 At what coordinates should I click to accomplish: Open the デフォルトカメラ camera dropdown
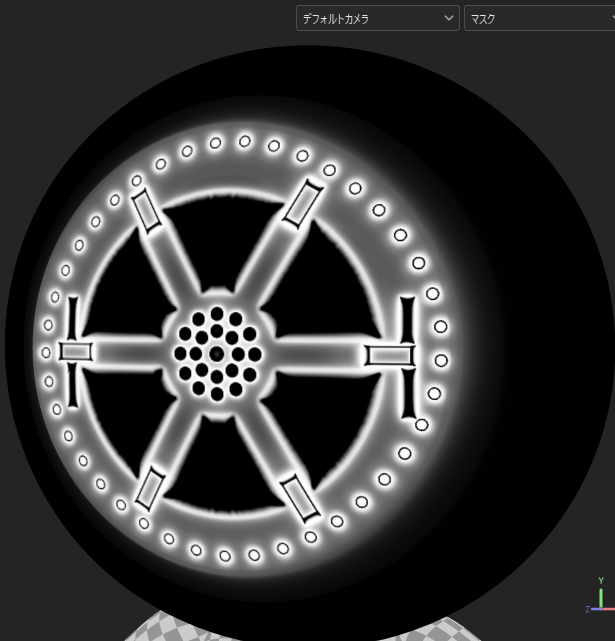pyautogui.click(x=377, y=18)
